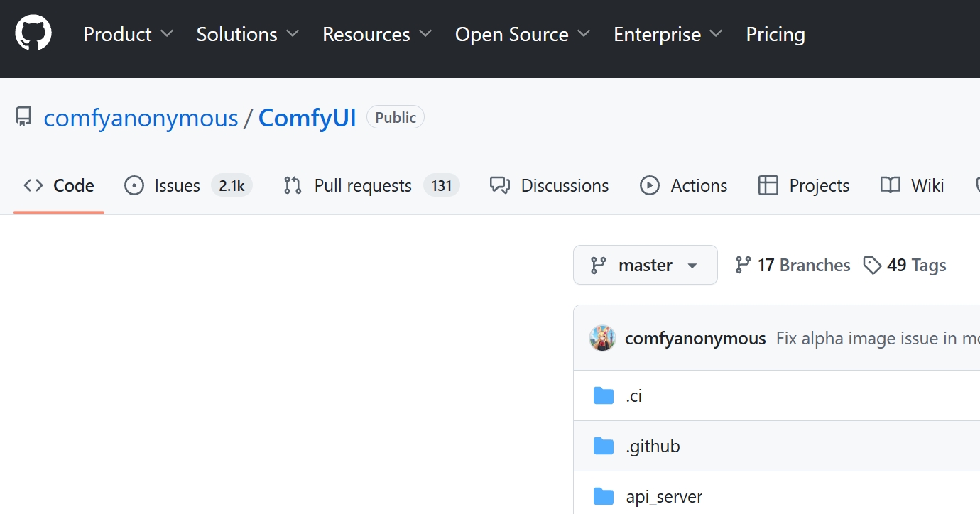
Task: Click the branch icon beside 17 Branches
Action: 743,265
